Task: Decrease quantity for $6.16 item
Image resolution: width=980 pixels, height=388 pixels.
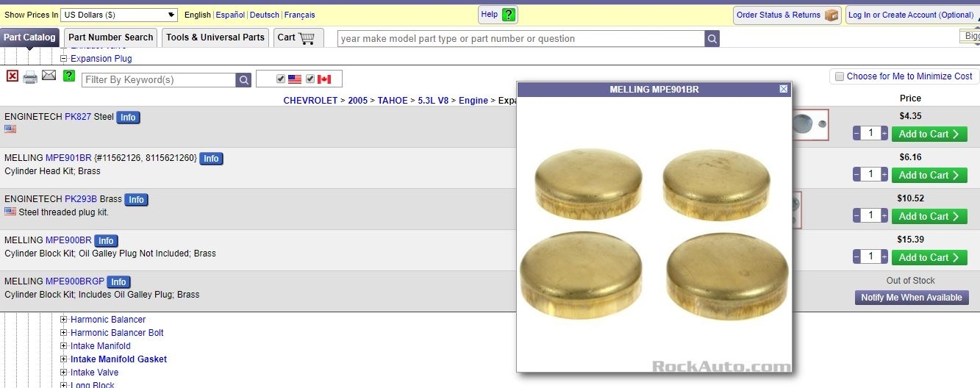Action: [x=856, y=175]
